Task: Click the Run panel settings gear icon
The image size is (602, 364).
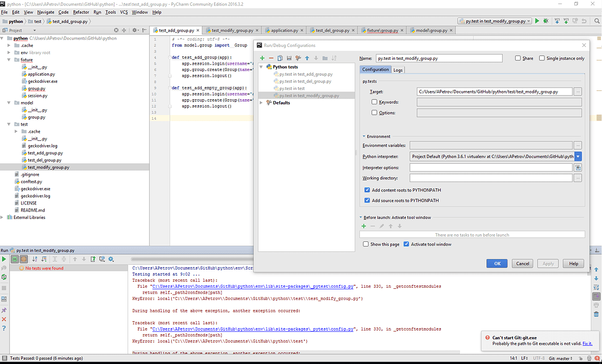Action: pyautogui.click(x=111, y=259)
